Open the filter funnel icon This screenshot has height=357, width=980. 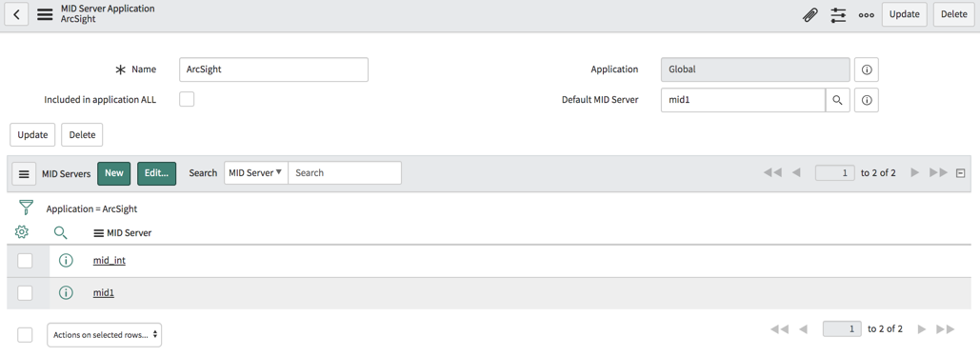click(26, 208)
